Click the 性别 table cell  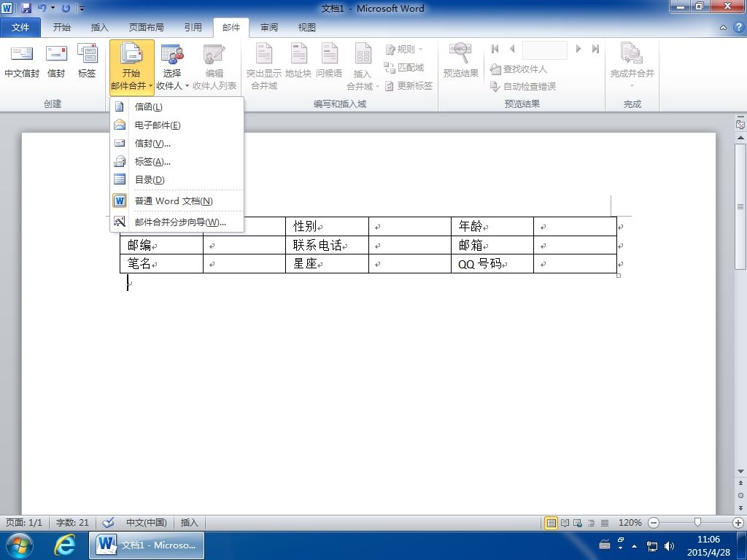tap(327, 227)
